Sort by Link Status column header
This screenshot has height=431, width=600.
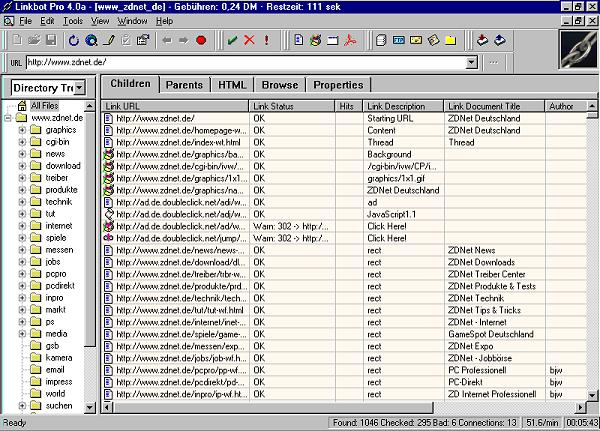coord(292,106)
